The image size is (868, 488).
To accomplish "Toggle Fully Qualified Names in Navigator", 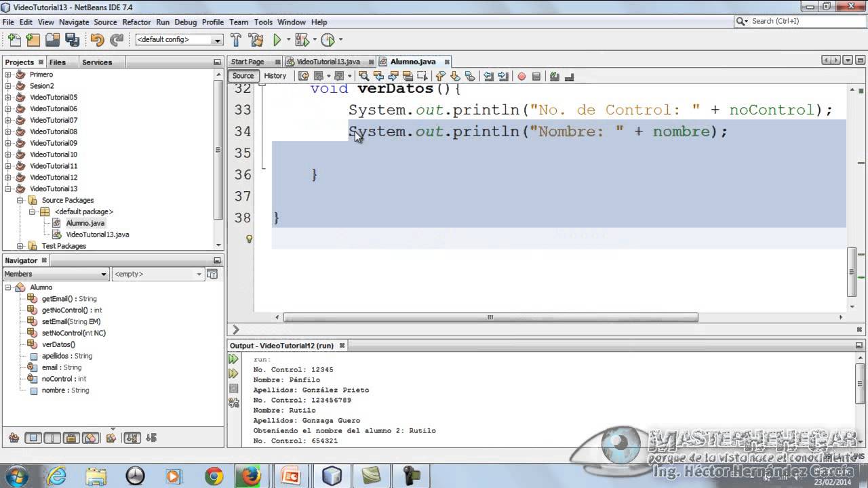I will [x=111, y=438].
